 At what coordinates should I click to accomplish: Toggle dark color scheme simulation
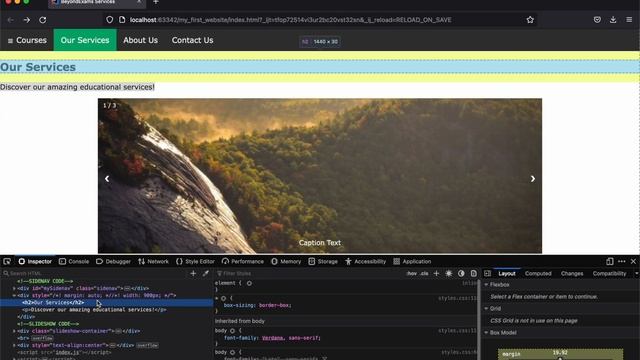click(461, 273)
